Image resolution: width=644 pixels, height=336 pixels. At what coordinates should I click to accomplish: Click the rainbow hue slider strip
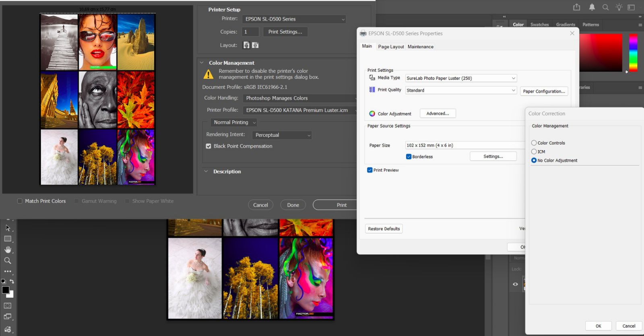click(633, 52)
